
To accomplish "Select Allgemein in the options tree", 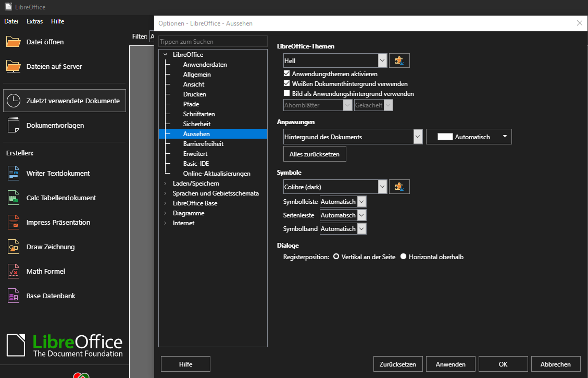I will [197, 75].
